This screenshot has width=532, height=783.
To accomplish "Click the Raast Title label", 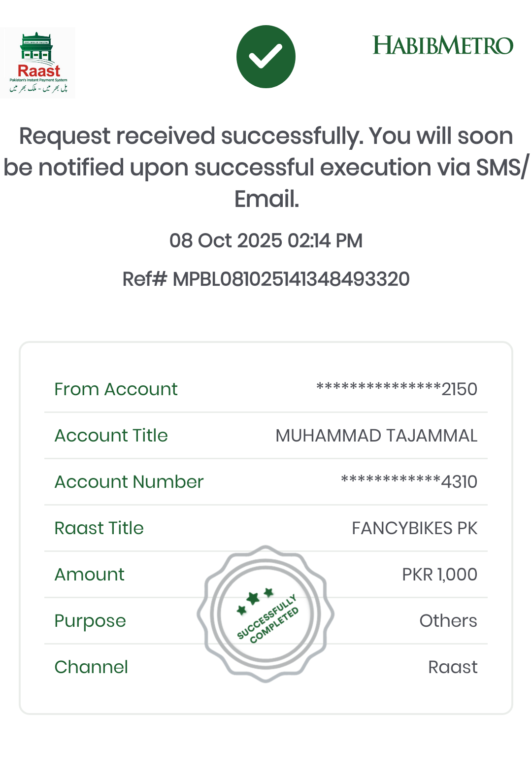I will (x=99, y=528).
